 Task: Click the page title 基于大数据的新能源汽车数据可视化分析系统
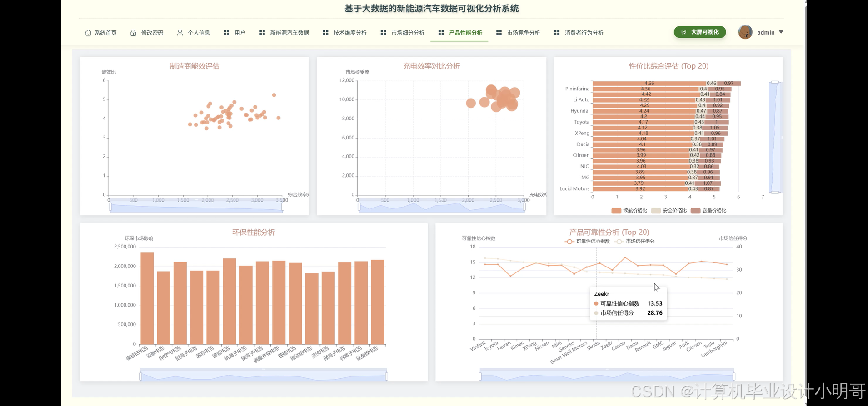431,9
